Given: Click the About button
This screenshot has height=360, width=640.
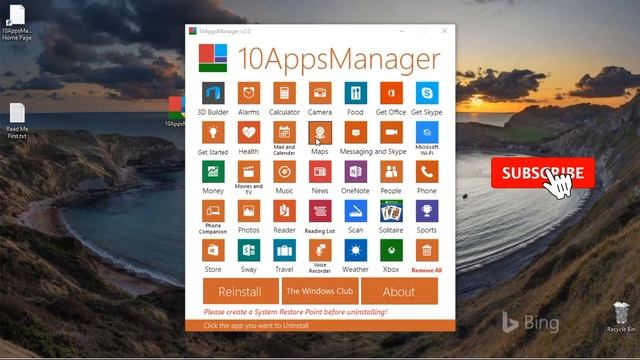Looking at the screenshot, I should coord(399,291).
